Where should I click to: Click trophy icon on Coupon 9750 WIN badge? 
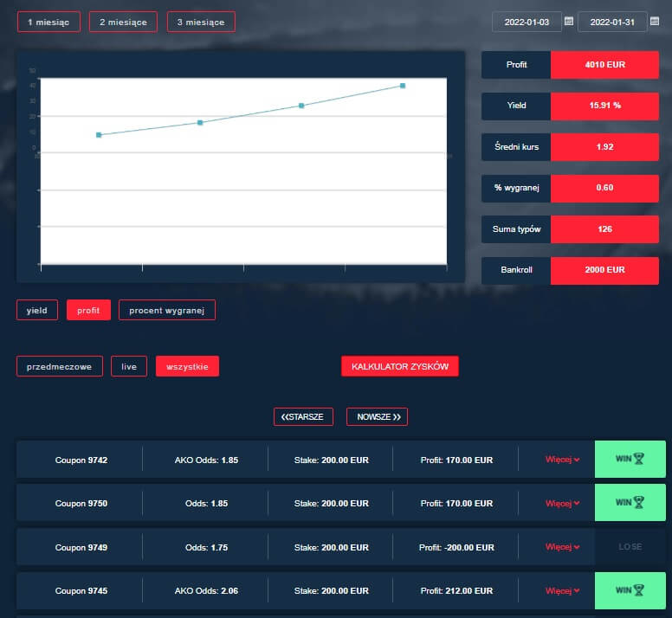click(x=639, y=503)
